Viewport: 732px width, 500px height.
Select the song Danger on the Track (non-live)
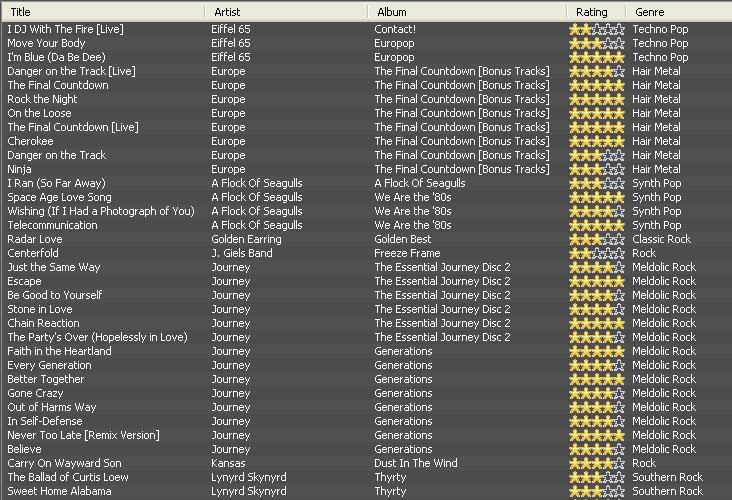(56, 155)
